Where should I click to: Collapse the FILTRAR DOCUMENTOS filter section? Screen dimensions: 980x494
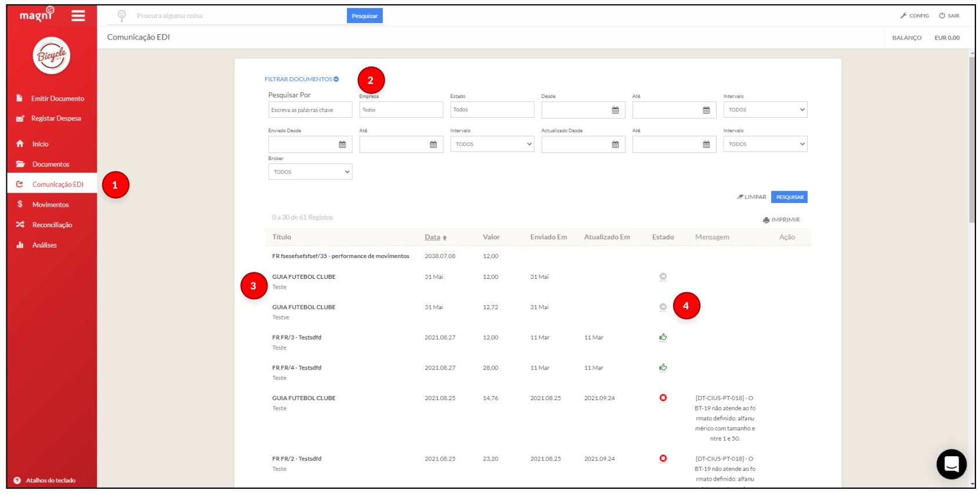click(302, 79)
